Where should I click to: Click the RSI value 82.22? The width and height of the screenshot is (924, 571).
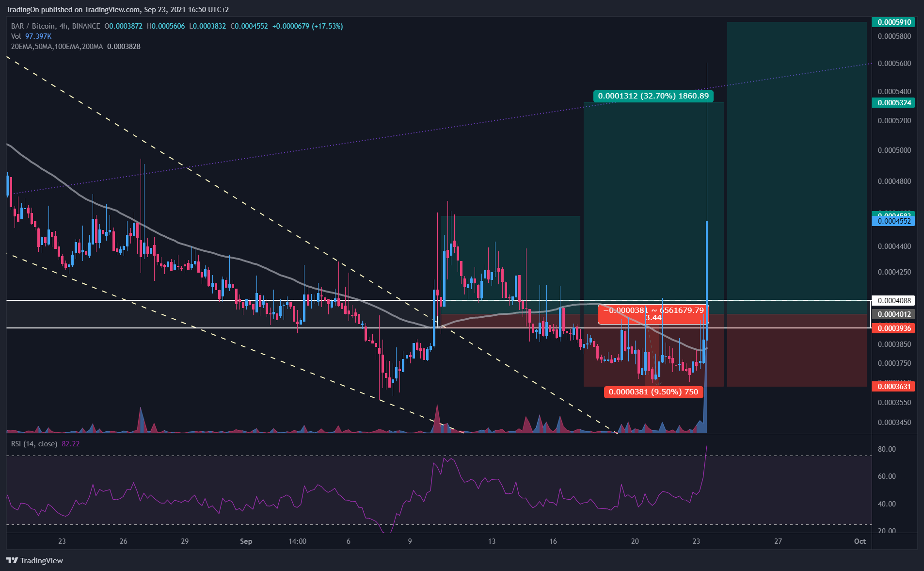71,444
